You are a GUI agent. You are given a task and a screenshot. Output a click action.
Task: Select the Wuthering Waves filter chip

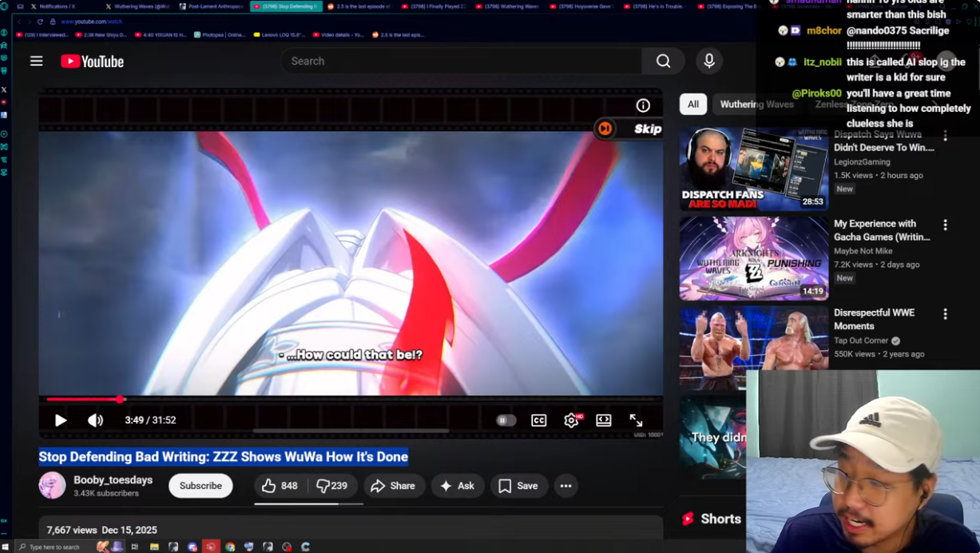click(x=757, y=104)
